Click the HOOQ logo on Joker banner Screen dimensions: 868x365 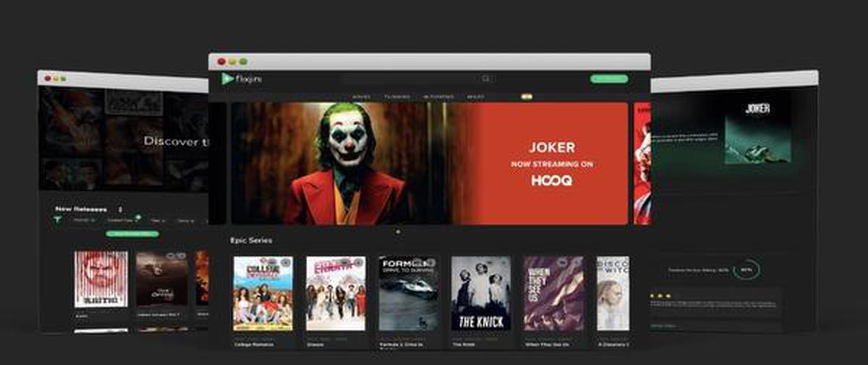pos(550,181)
